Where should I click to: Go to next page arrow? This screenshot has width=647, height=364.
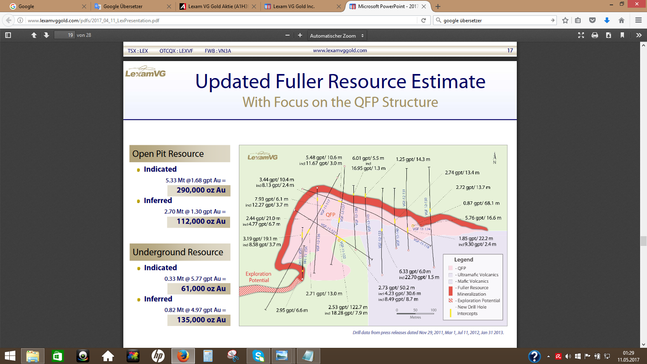tap(46, 35)
